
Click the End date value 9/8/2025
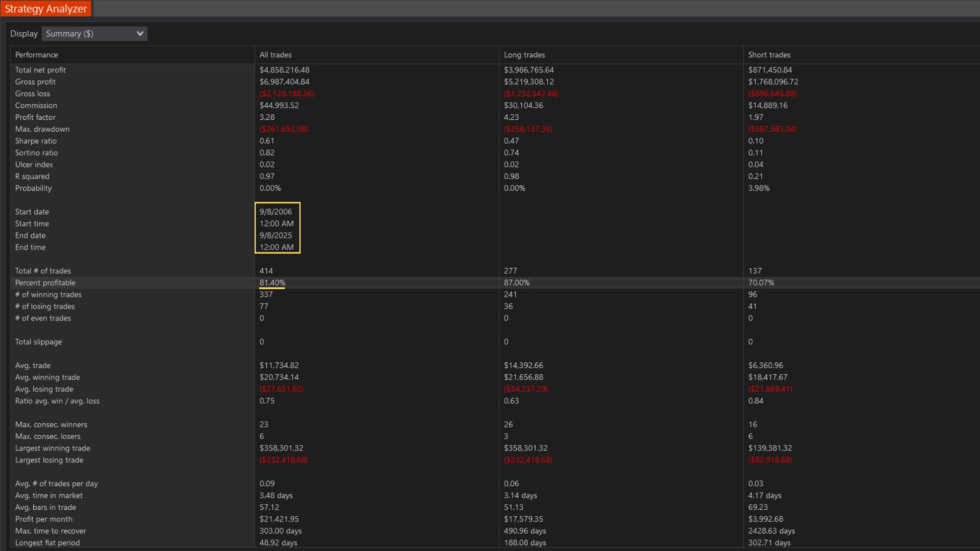tap(275, 235)
